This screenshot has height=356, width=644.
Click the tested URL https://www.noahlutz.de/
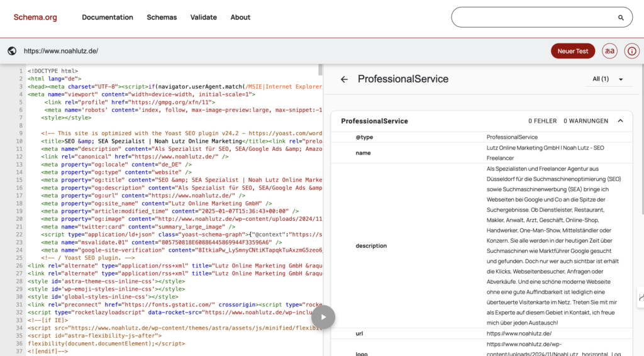tap(61, 51)
